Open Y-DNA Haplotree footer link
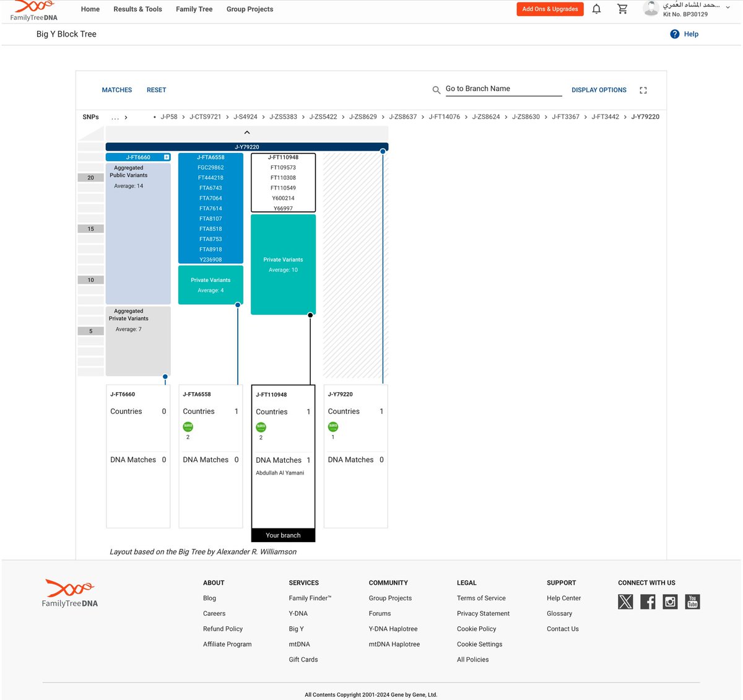 click(x=393, y=629)
